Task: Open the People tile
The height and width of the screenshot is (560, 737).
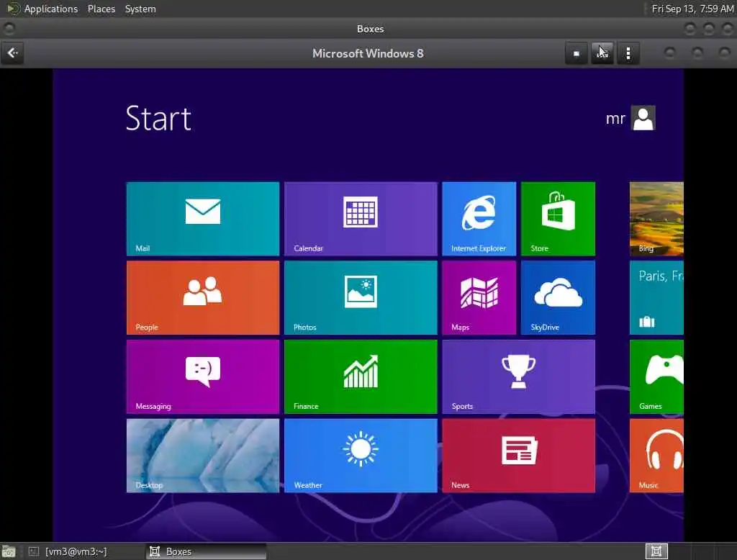Action: (202, 297)
